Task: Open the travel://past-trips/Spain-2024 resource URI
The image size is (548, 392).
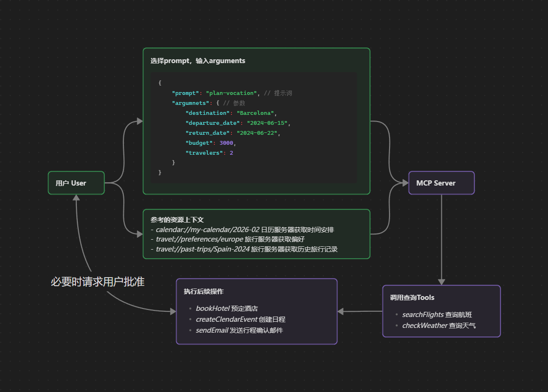Action: pos(203,249)
